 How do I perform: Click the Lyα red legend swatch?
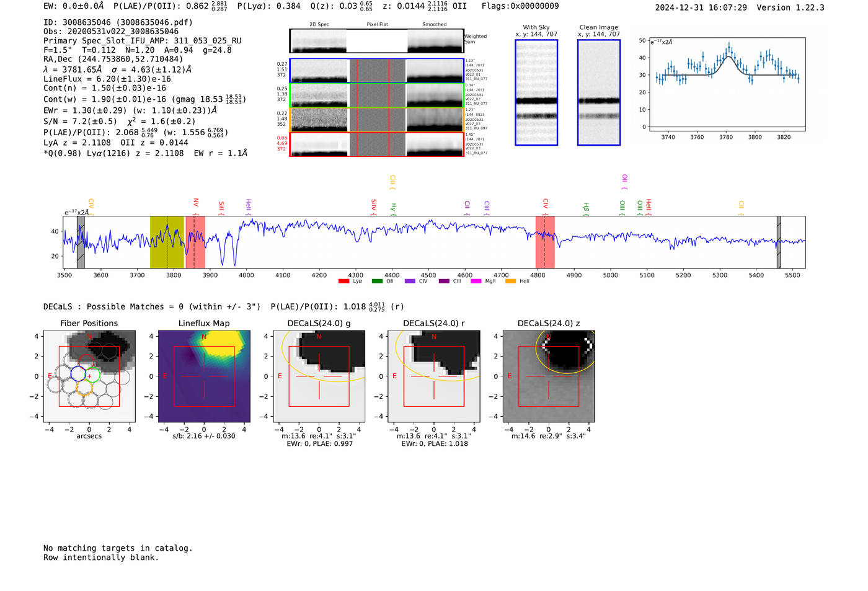pos(343,282)
